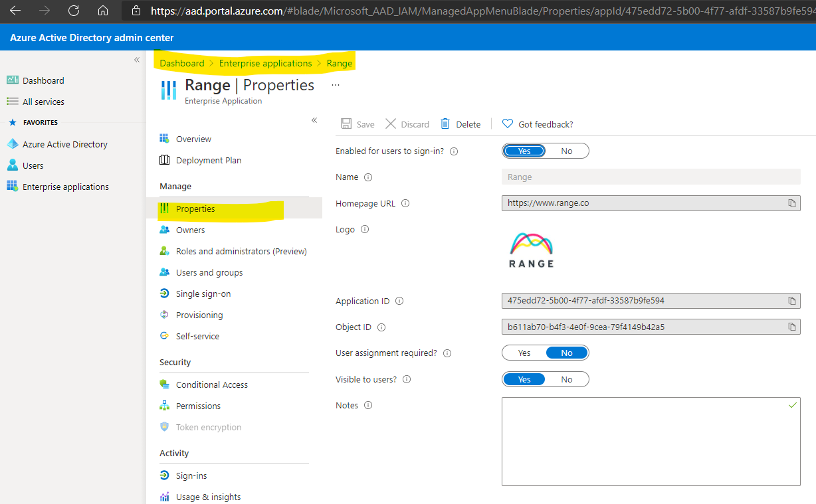Click the Delete button
This screenshot has width=816, height=504.
pos(460,124)
